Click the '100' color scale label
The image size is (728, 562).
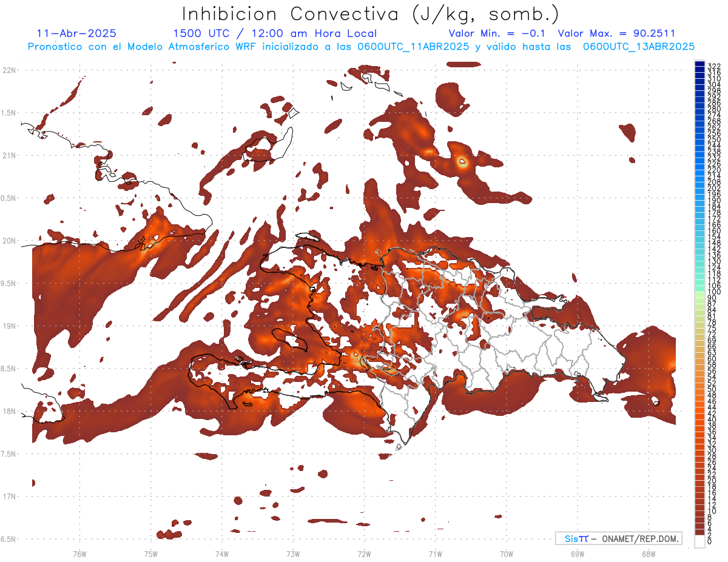pyautogui.click(x=714, y=292)
